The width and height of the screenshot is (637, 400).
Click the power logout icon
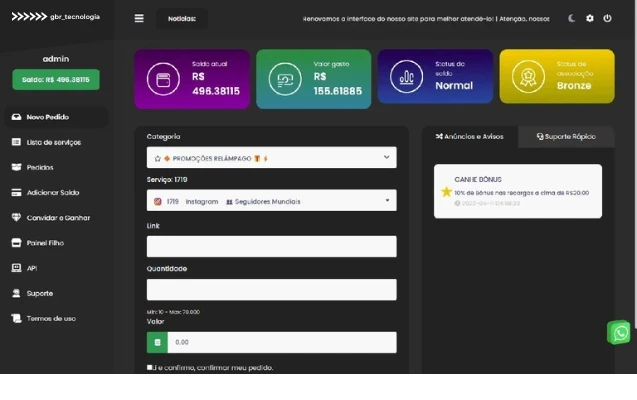point(607,18)
